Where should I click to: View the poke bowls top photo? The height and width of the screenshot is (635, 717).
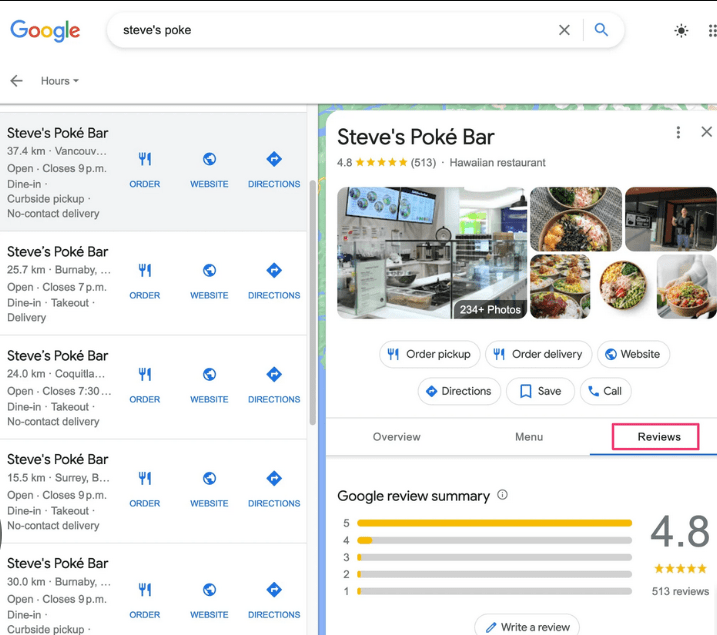(576, 219)
